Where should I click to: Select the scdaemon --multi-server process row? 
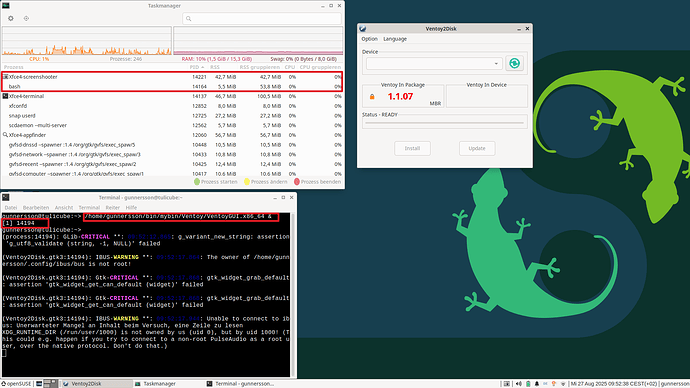pyautogui.click(x=172, y=125)
